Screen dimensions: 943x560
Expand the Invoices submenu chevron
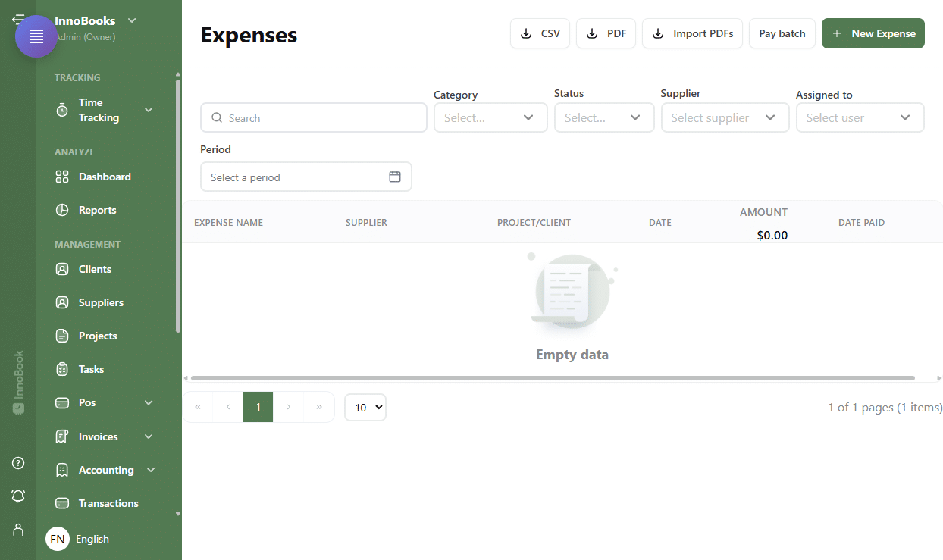point(149,436)
